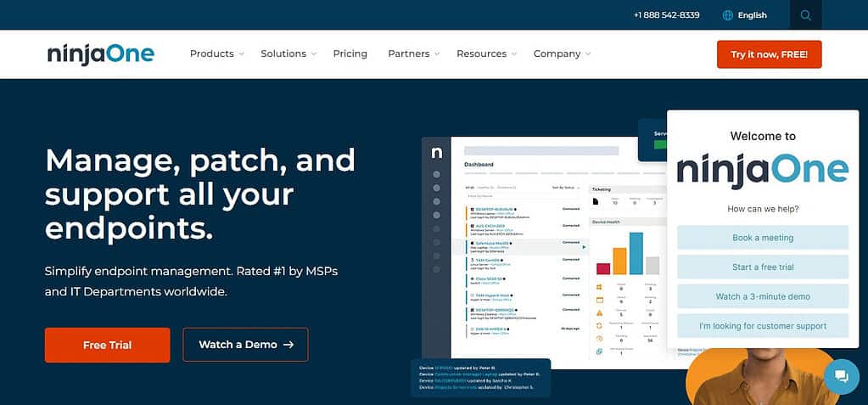
Task: Click the Ticketing panel heading
Action: 602,189
